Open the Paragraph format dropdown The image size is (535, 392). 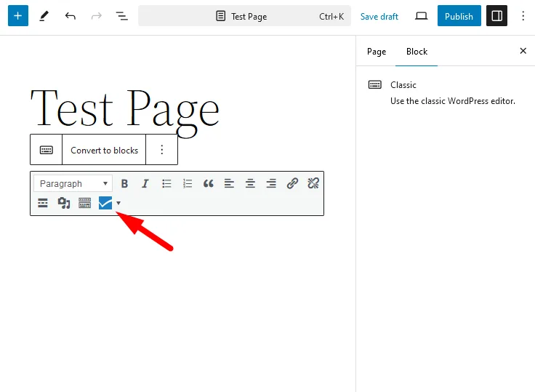click(73, 184)
